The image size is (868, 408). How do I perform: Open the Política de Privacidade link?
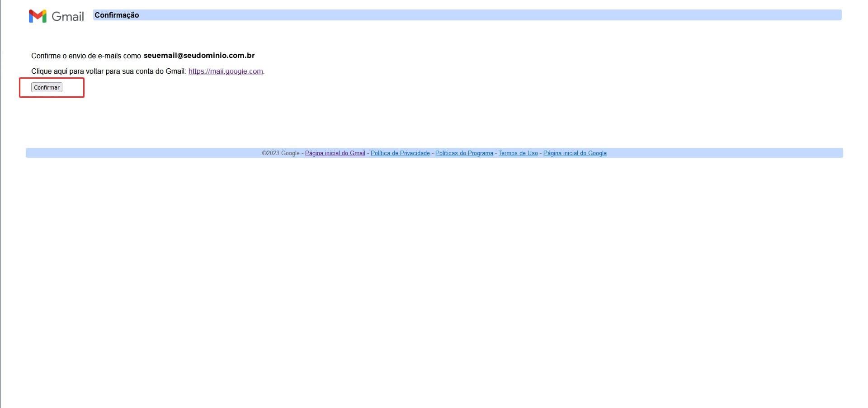coord(400,153)
